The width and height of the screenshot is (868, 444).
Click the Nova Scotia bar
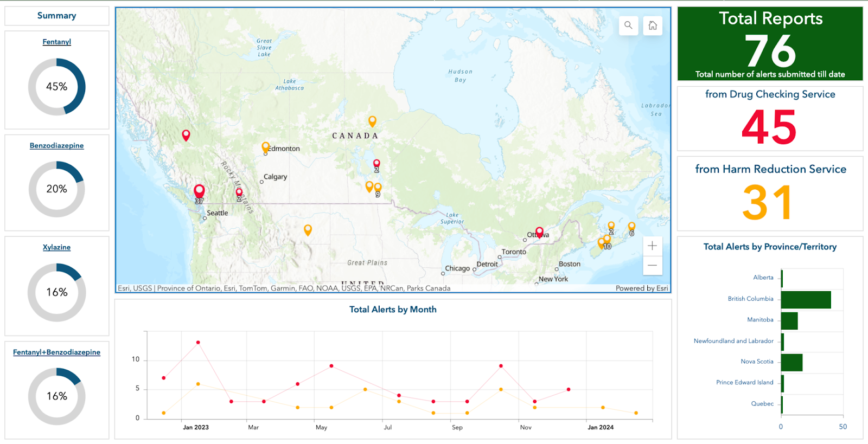pyautogui.click(x=792, y=363)
